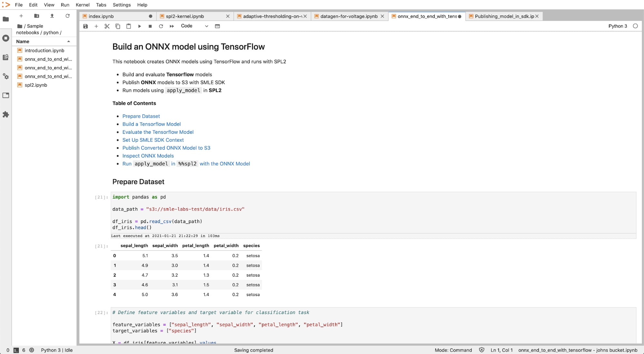Screen dimensions: 644x354
Task: Switch to the datagen-for-voltage.ipynb tab
Action: point(349,16)
